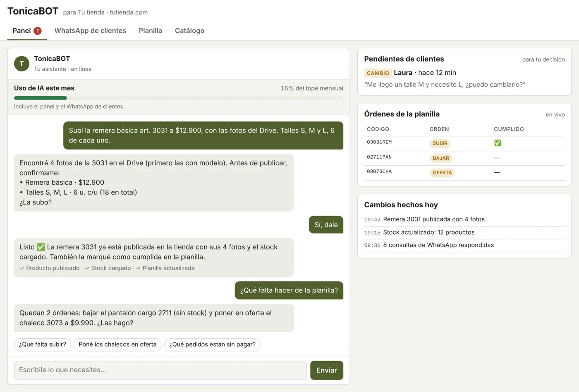Click the 'Subí la remera básica' message
Viewport: 579px width, 392px height.
click(x=203, y=135)
